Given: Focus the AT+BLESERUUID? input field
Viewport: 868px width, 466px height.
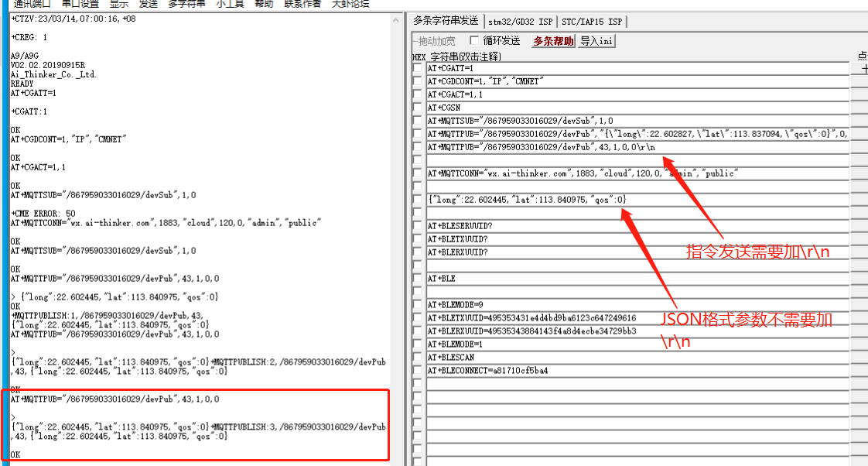Looking at the screenshot, I should pos(637,226).
